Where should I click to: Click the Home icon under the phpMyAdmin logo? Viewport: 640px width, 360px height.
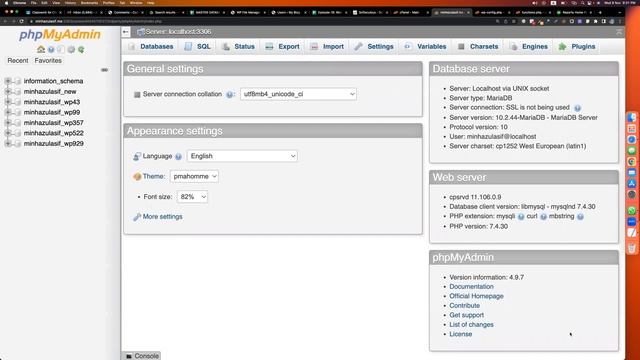click(41, 49)
